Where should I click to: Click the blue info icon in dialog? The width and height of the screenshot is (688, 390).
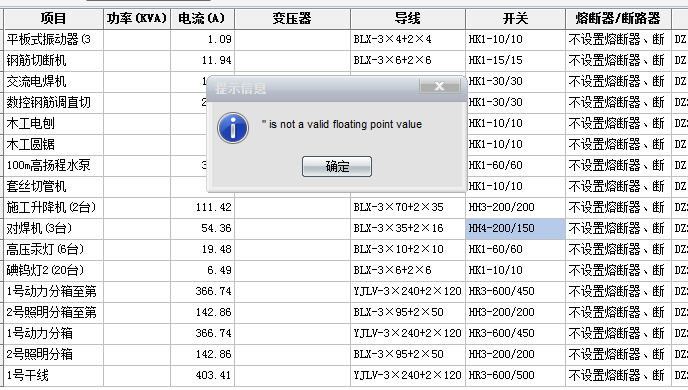(233, 128)
